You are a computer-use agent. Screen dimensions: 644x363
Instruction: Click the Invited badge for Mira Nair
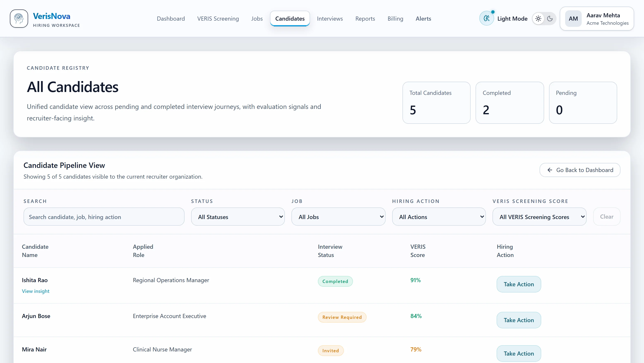click(330, 351)
